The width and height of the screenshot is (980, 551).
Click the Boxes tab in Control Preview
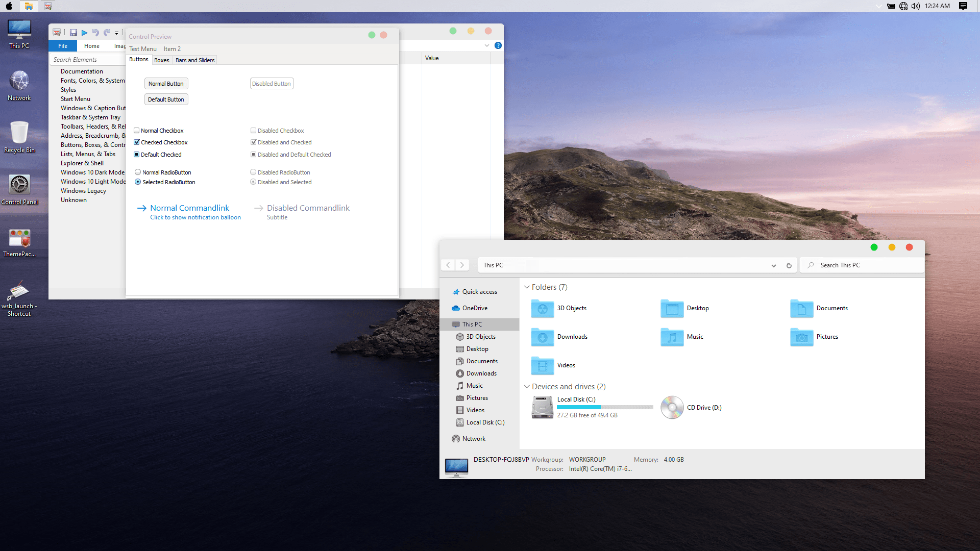[x=161, y=61]
